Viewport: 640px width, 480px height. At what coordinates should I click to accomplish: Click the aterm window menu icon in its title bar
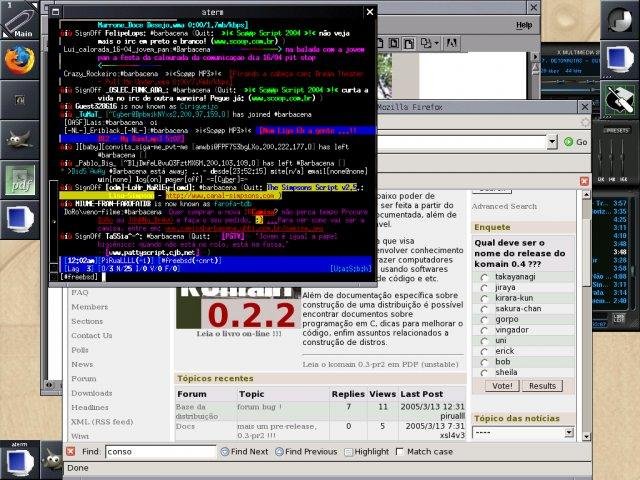click(x=56, y=12)
